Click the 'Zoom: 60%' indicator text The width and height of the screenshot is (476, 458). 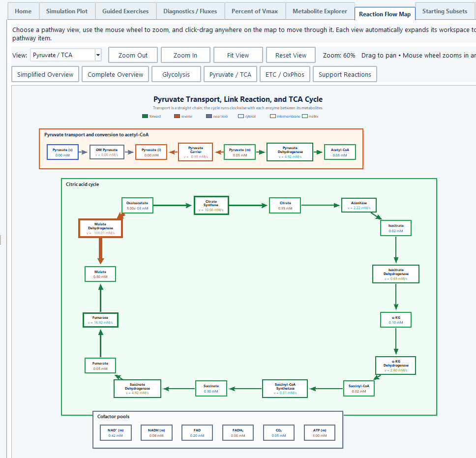[339, 55]
